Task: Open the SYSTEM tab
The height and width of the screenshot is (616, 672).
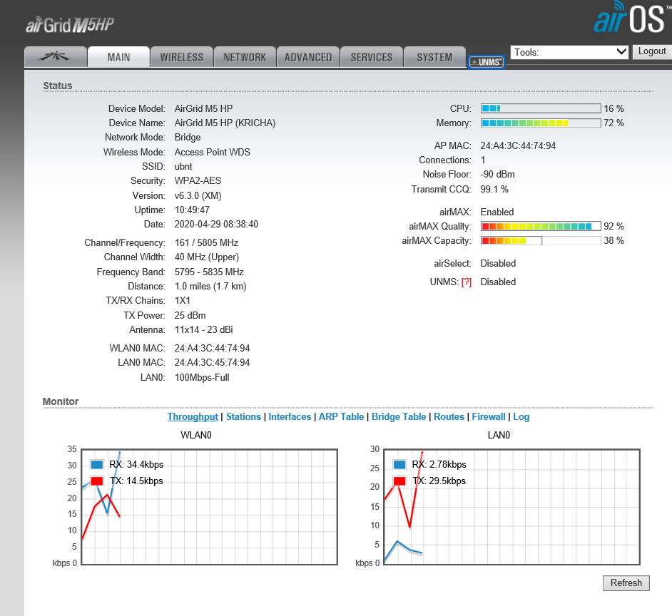Action: point(434,57)
